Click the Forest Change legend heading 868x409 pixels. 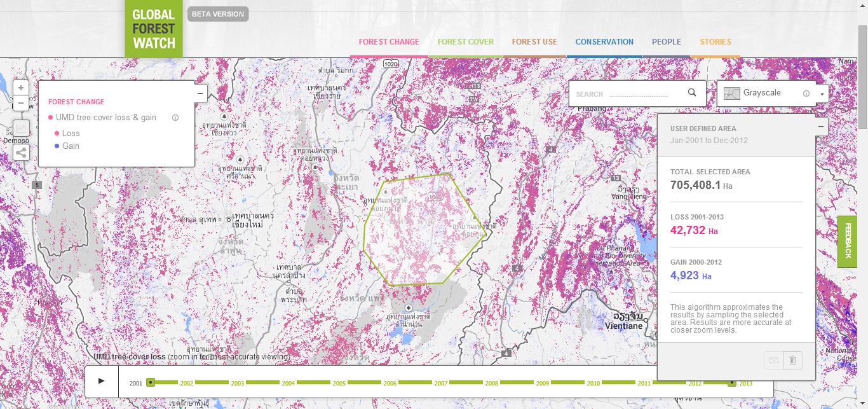(x=76, y=102)
